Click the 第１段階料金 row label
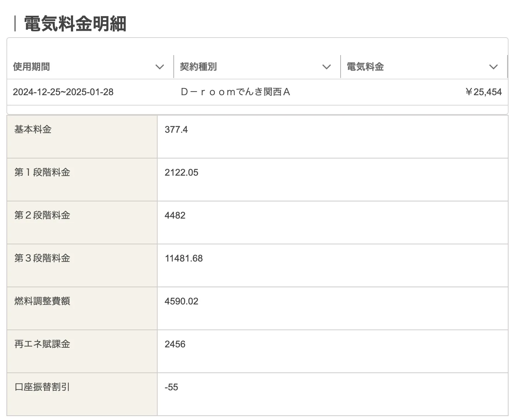The height and width of the screenshot is (420, 510). [42, 172]
